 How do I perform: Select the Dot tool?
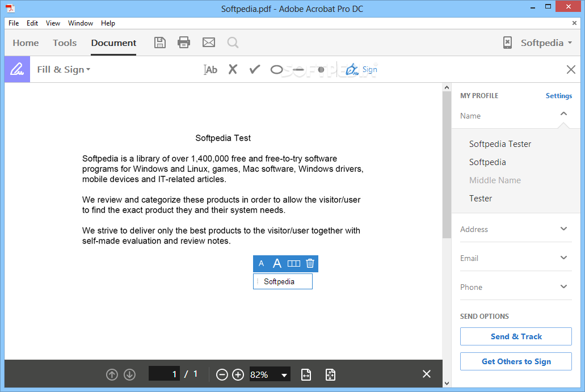(321, 70)
